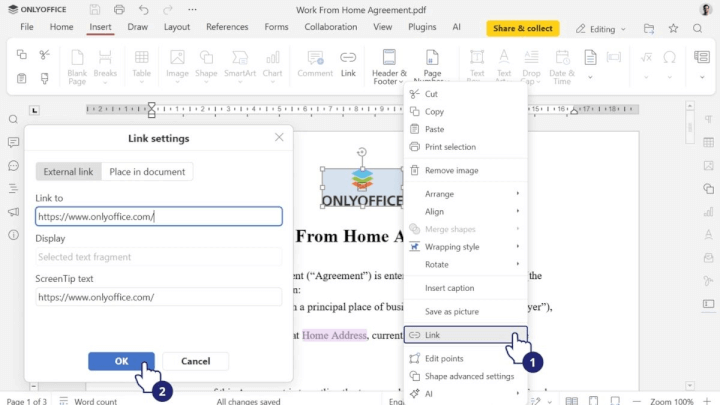Open the Plugins ribbon tab
This screenshot has width=720, height=405.
(422, 27)
